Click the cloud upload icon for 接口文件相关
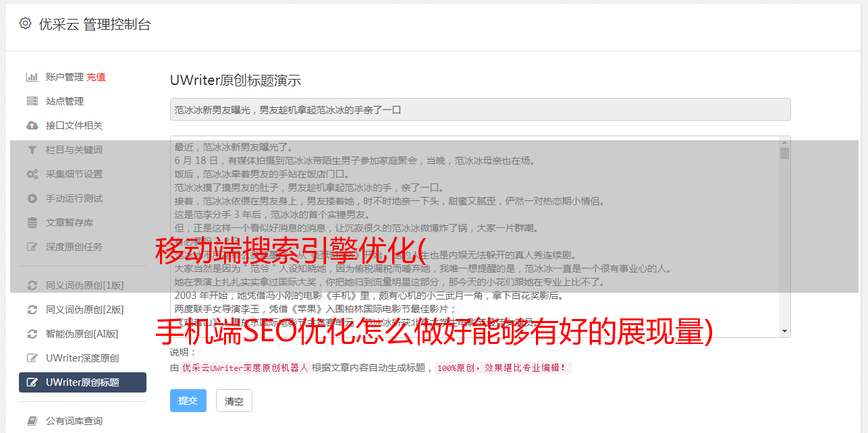The width and height of the screenshot is (868, 433). [32, 125]
